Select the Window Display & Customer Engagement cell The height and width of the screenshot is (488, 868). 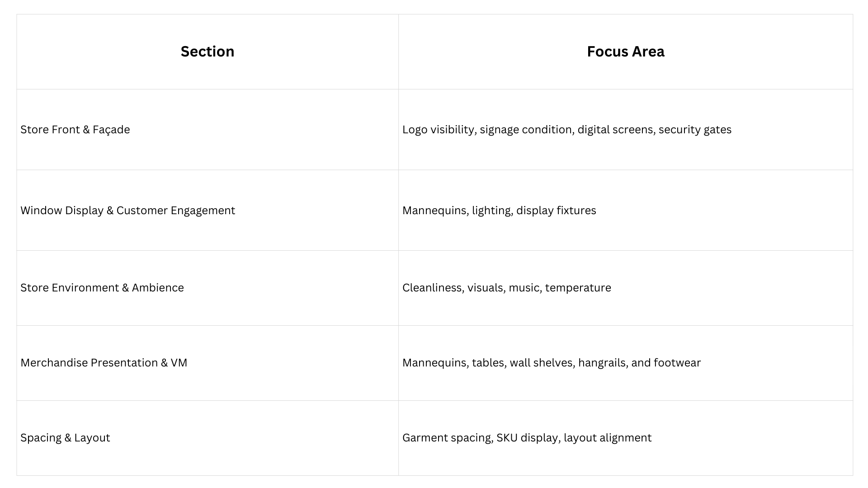[127, 211]
